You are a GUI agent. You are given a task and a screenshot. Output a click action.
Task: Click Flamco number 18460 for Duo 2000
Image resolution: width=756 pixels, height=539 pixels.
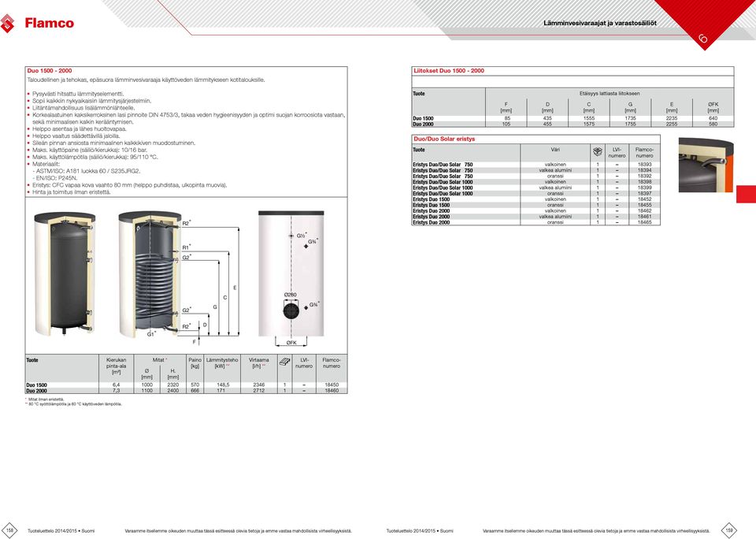(x=332, y=391)
